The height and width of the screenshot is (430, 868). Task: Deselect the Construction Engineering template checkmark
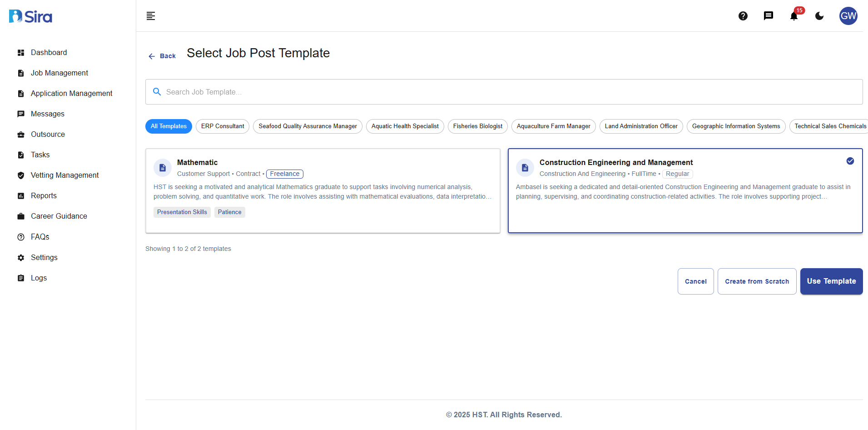(x=850, y=161)
